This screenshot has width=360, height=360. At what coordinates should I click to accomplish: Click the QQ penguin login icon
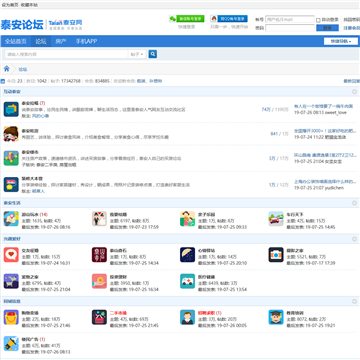coord(214,18)
